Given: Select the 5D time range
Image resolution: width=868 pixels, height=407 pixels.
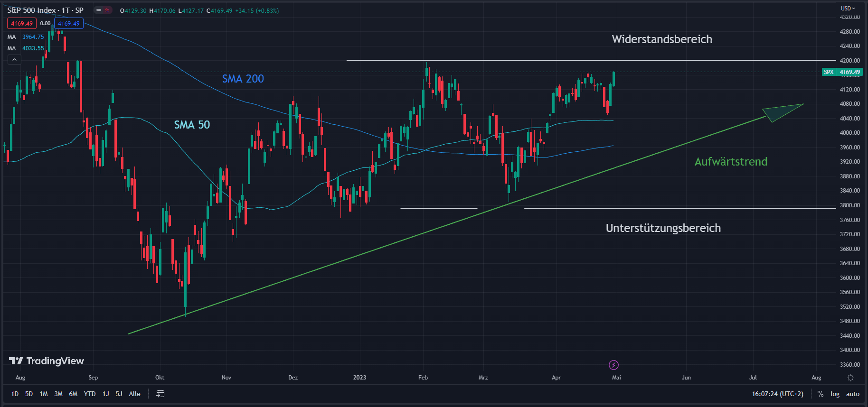Looking at the screenshot, I should 29,394.
